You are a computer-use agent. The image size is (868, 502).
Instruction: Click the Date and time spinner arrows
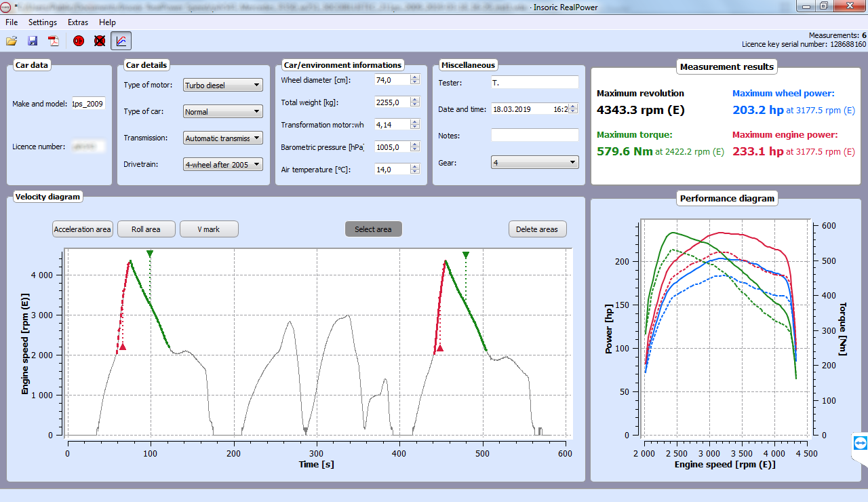pyautogui.click(x=574, y=109)
